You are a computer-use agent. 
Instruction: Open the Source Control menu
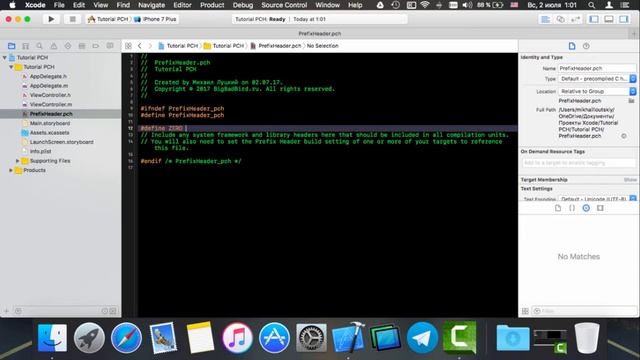pyautogui.click(x=284, y=5)
